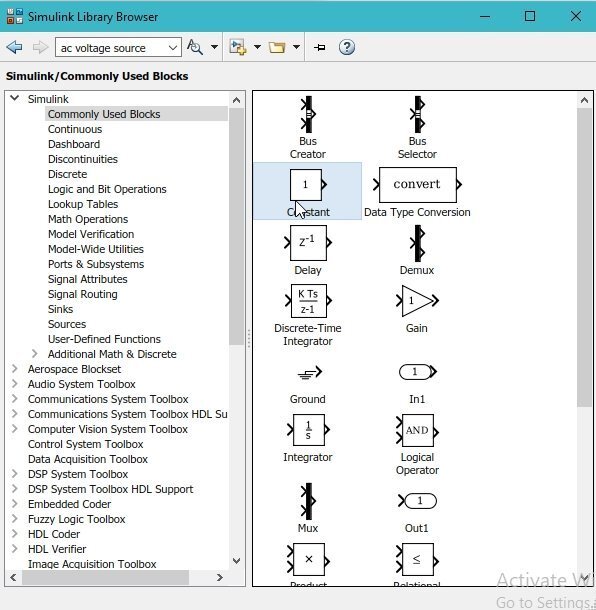
Task: Open the search history dropdown arrow
Action: pyautogui.click(x=173, y=48)
